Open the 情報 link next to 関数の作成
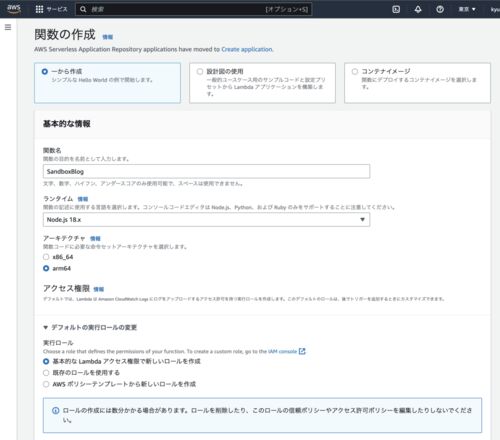Screen dimensions: 500x440 (107, 37)
